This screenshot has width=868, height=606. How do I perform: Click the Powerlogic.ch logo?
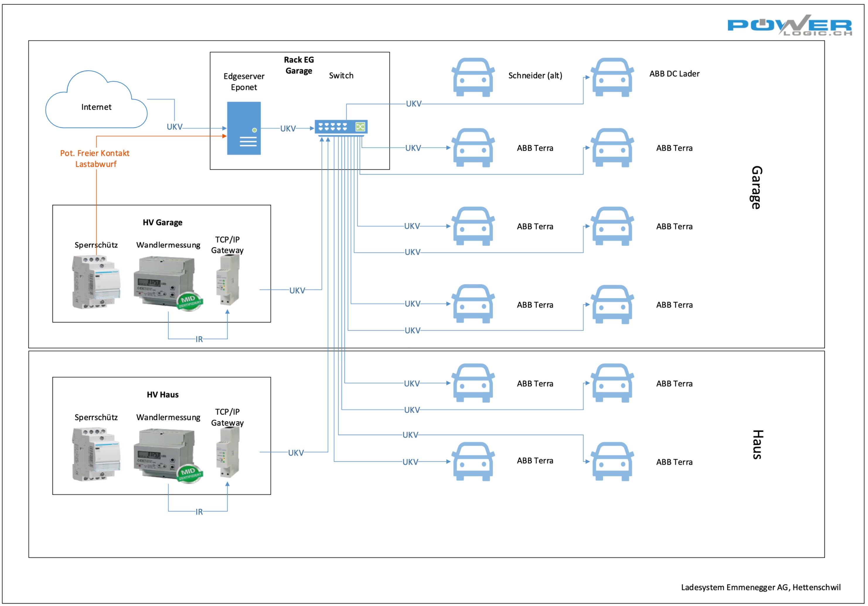click(x=790, y=25)
